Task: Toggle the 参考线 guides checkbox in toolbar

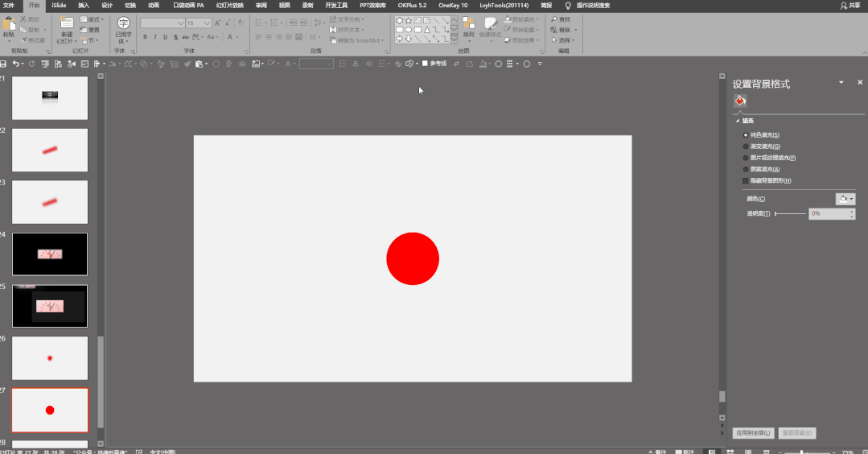Action: (x=425, y=64)
